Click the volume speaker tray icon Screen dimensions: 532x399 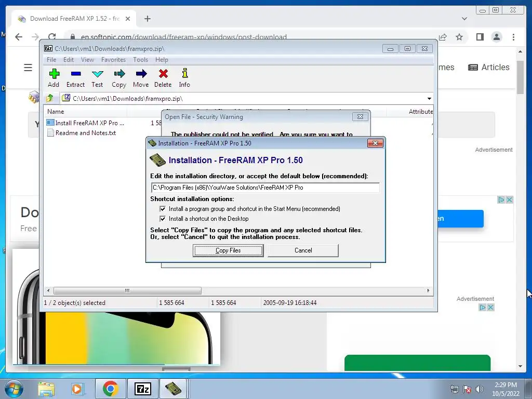(480, 389)
